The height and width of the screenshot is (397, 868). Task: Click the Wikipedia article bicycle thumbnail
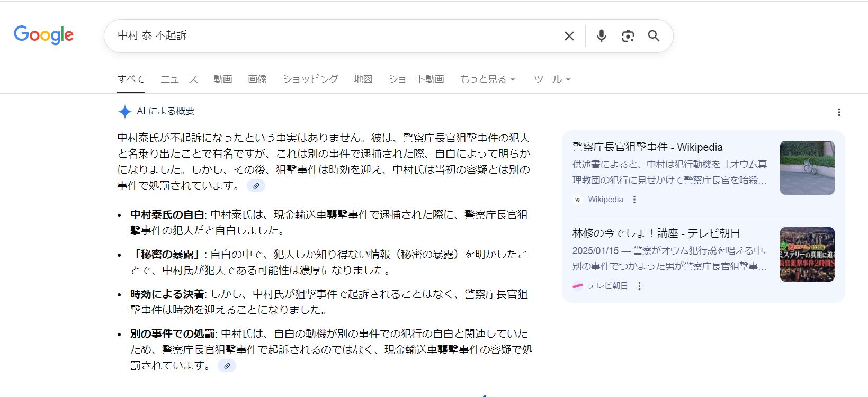tap(807, 168)
